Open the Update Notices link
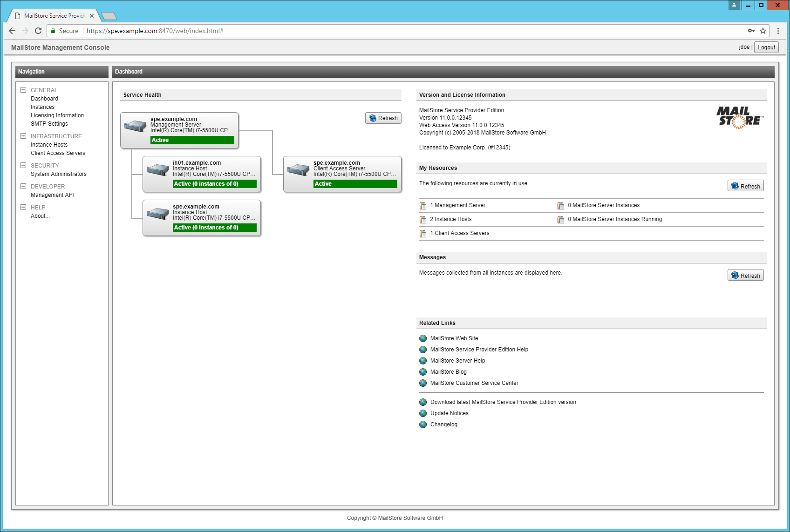This screenshot has height=532, width=790. point(449,413)
